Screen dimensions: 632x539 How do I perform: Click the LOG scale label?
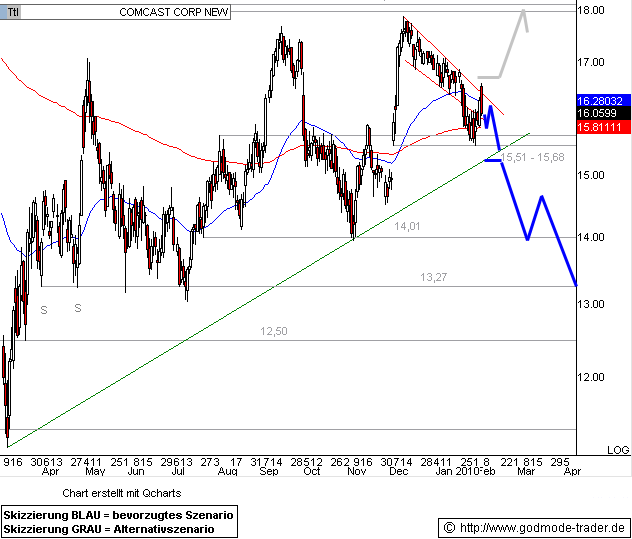[x=618, y=450]
